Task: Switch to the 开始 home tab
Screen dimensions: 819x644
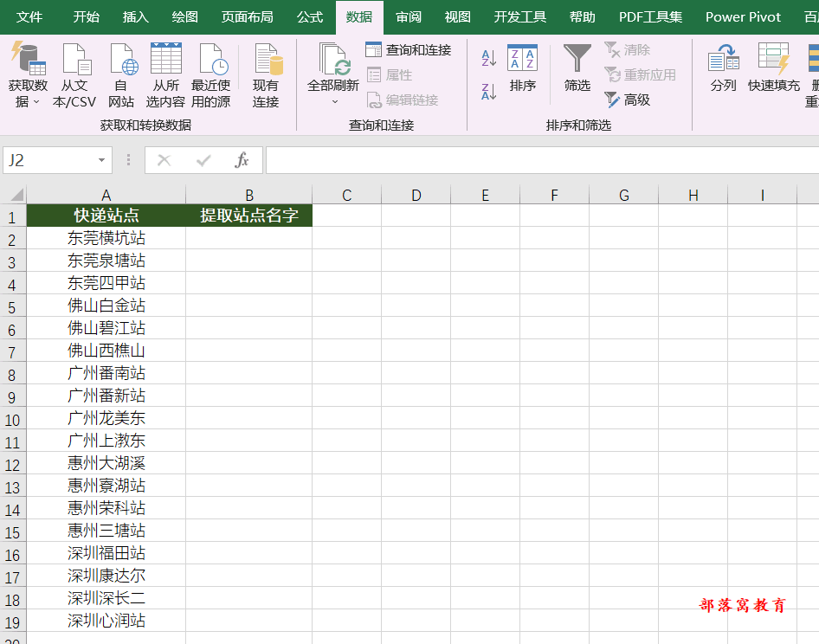Action: click(x=87, y=17)
